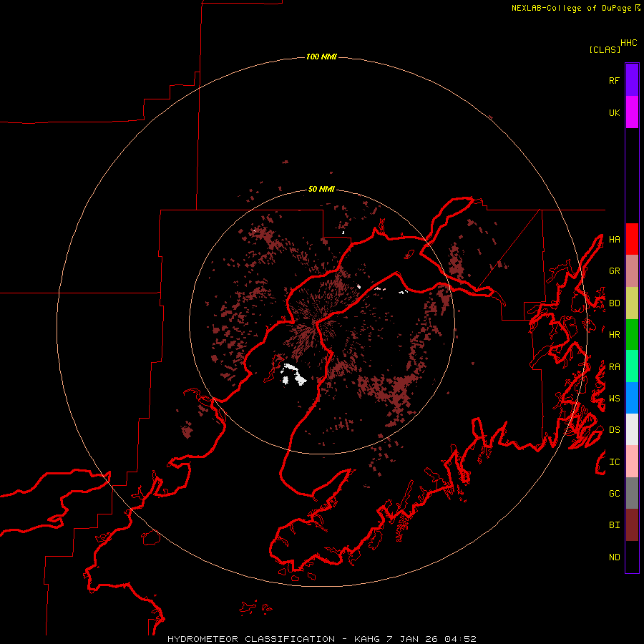Viewport: 644px width, 644px height.
Task: Click the BI brown legend swatch
Action: [x=632, y=525]
